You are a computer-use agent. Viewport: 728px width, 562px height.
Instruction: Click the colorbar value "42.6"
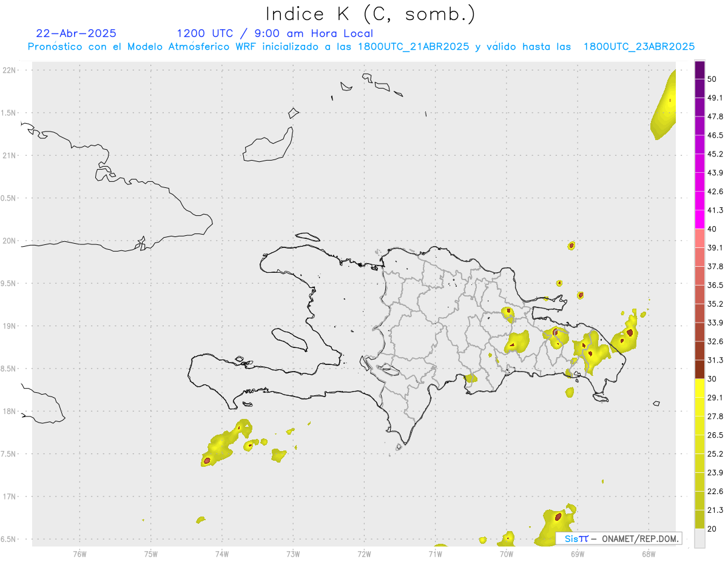click(715, 192)
